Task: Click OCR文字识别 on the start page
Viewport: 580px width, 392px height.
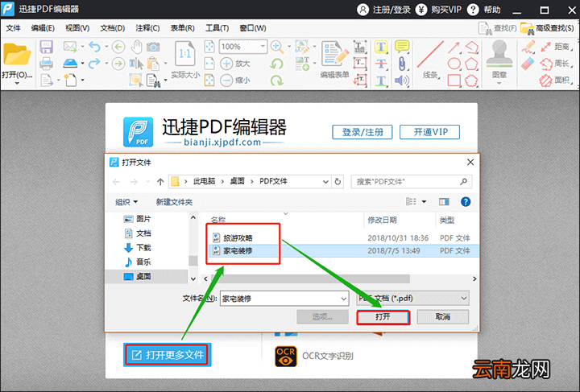Action: (314, 356)
